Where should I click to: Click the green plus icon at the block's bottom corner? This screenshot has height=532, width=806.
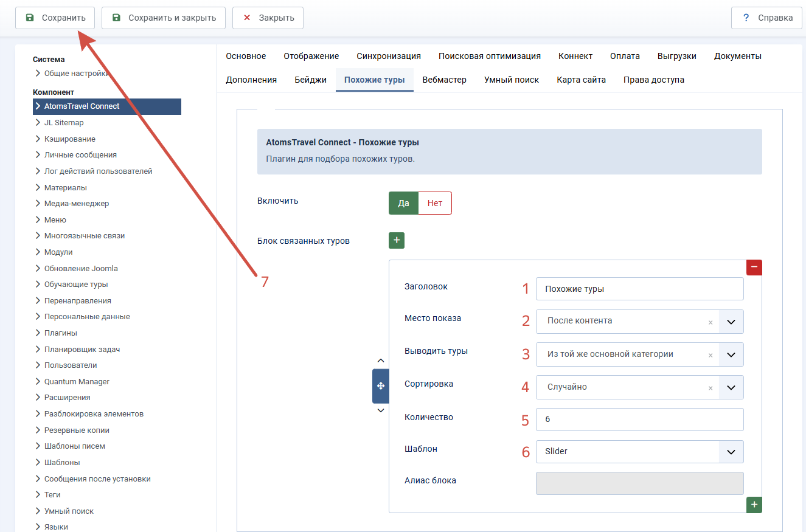(754, 505)
